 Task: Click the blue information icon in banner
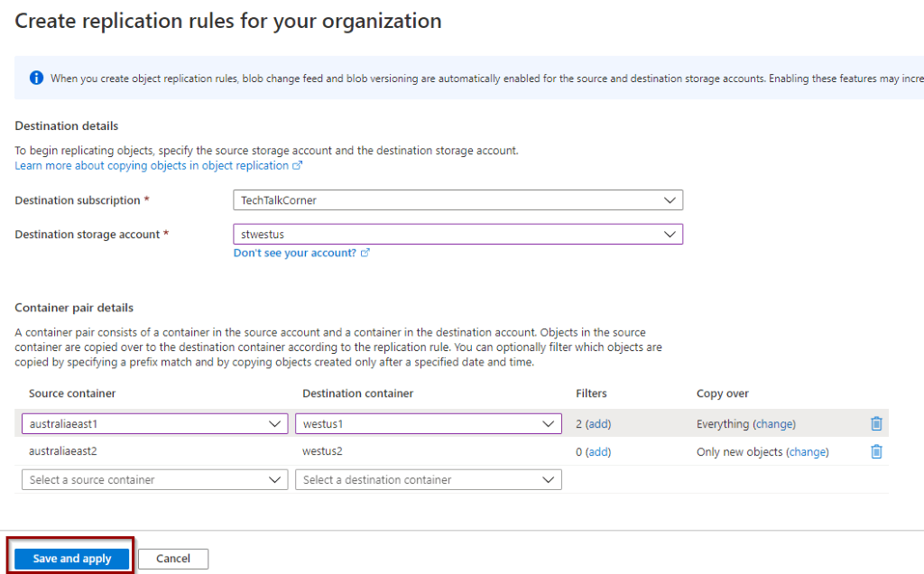pyautogui.click(x=36, y=78)
